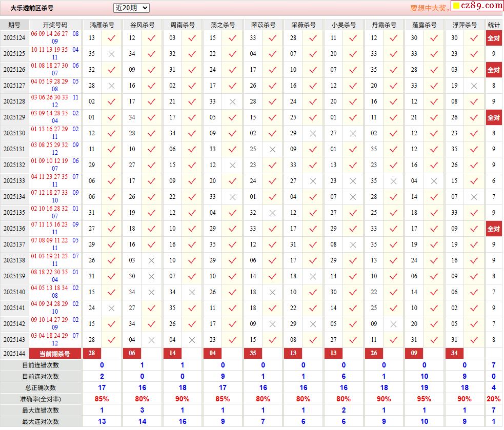Click the cross for 浮萍杀号 in row 2025127
This screenshot has height=430, width=504.
coord(474,86)
